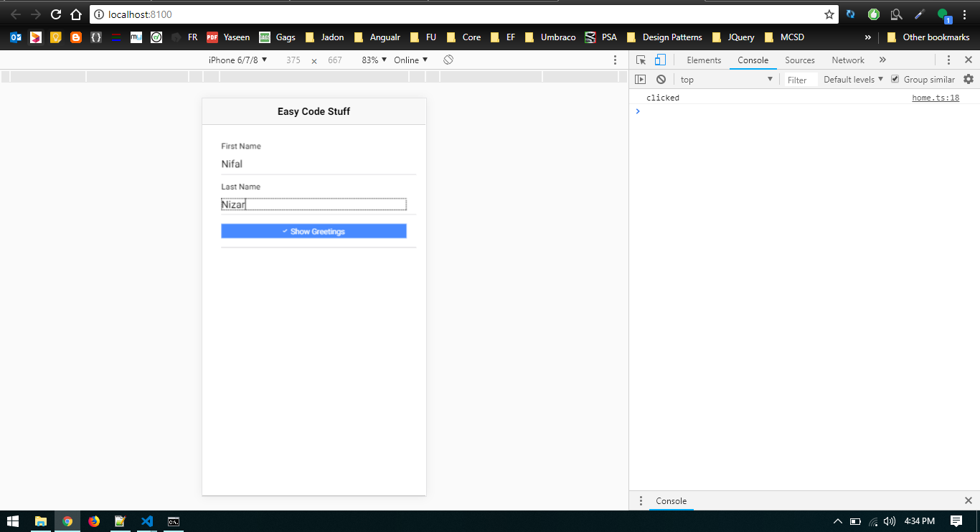Open the Online throttling dropdown

coord(411,60)
